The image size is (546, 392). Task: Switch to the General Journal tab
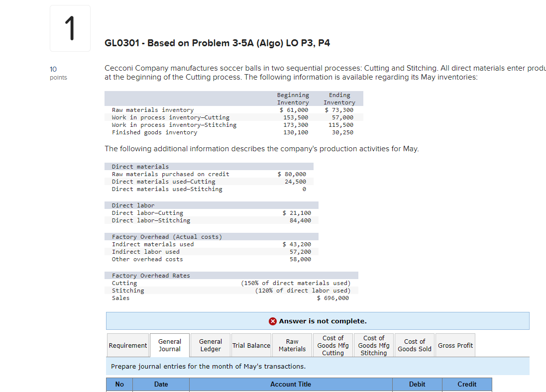[170, 345]
